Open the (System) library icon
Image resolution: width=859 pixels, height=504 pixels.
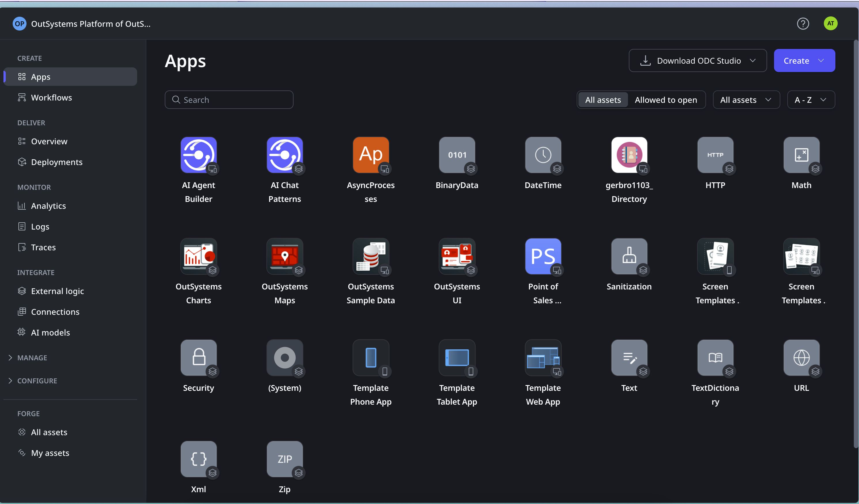tap(285, 358)
